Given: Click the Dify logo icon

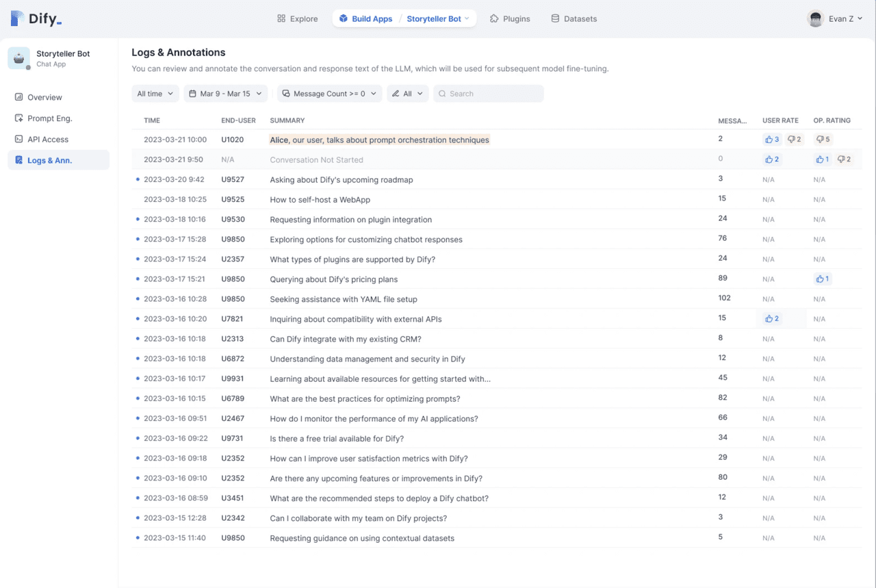Looking at the screenshot, I should click(18, 18).
